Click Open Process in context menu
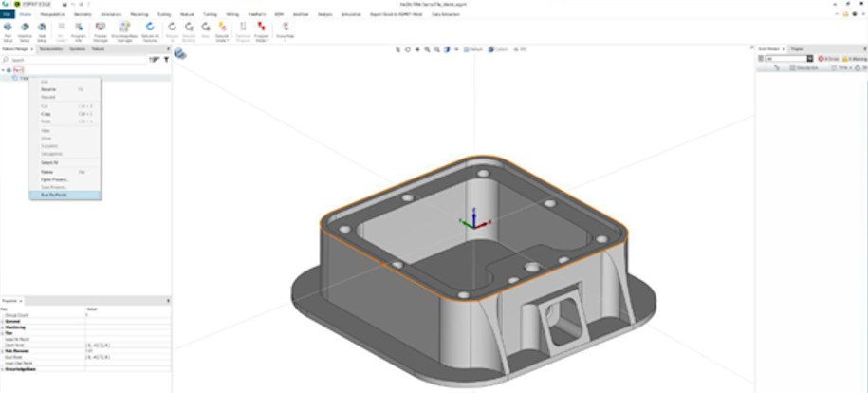 click(53, 178)
